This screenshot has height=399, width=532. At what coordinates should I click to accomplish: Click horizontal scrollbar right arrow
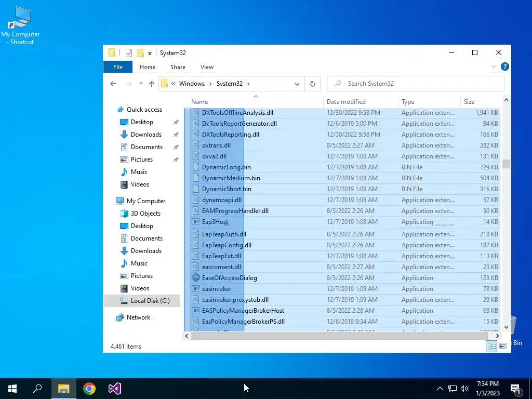pyautogui.click(x=497, y=336)
